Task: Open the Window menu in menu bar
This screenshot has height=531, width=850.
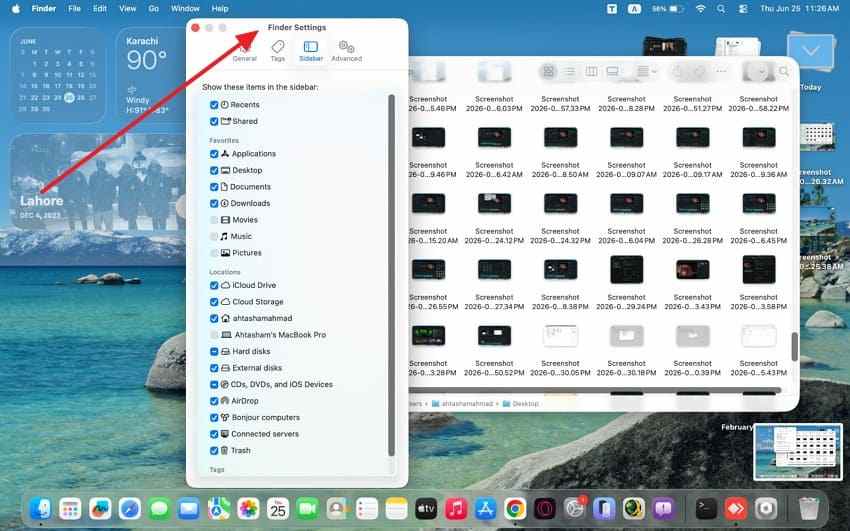Action: click(185, 9)
